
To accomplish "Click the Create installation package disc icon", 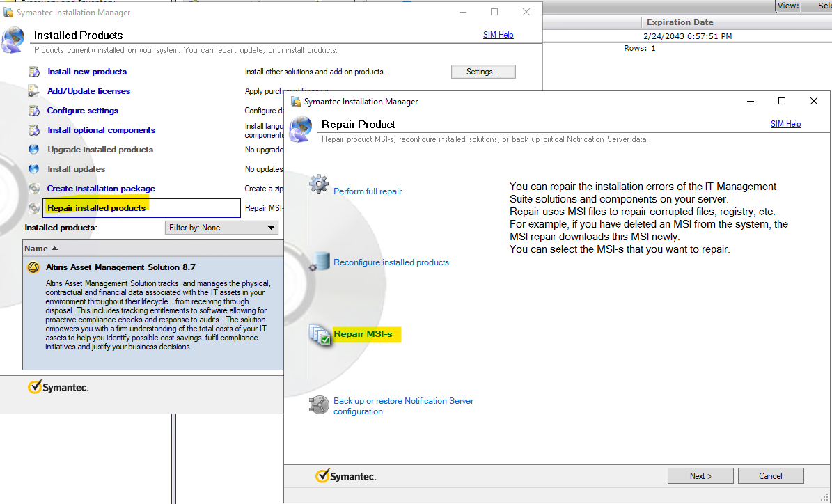I will click(34, 189).
